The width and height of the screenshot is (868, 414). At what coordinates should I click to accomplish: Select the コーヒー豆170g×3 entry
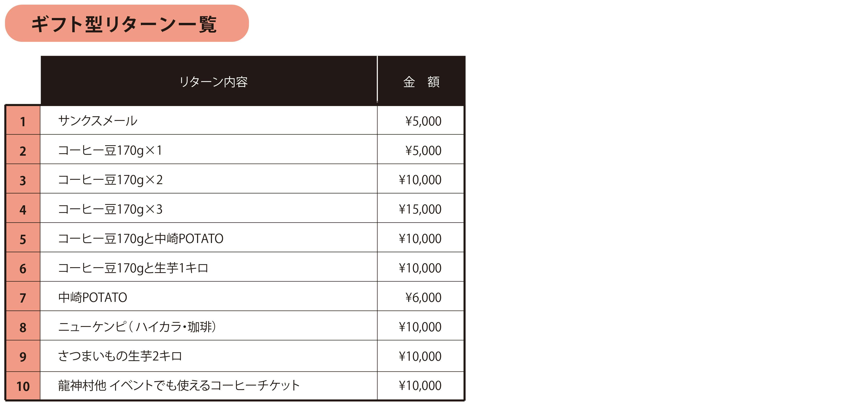tap(110, 209)
